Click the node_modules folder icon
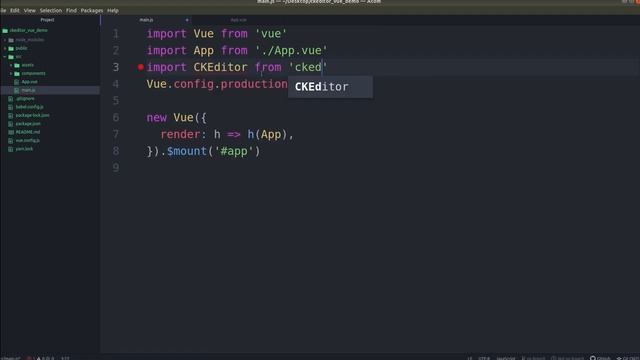This screenshot has width=640, height=360. click(11, 40)
